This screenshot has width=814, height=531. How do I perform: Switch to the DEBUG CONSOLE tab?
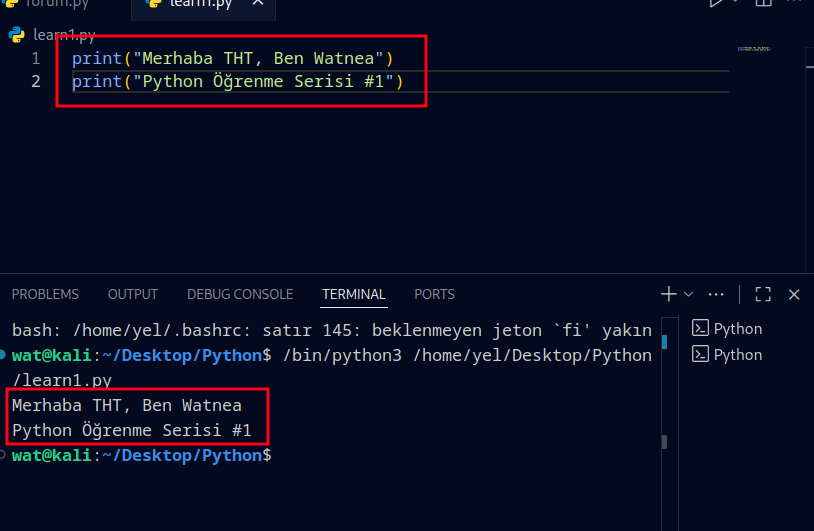point(240,294)
